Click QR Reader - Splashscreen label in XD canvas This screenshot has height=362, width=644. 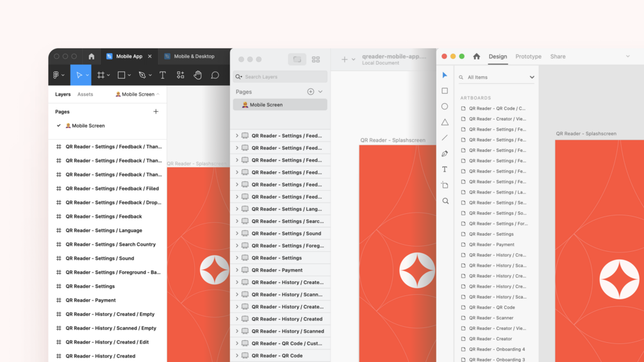[586, 133]
